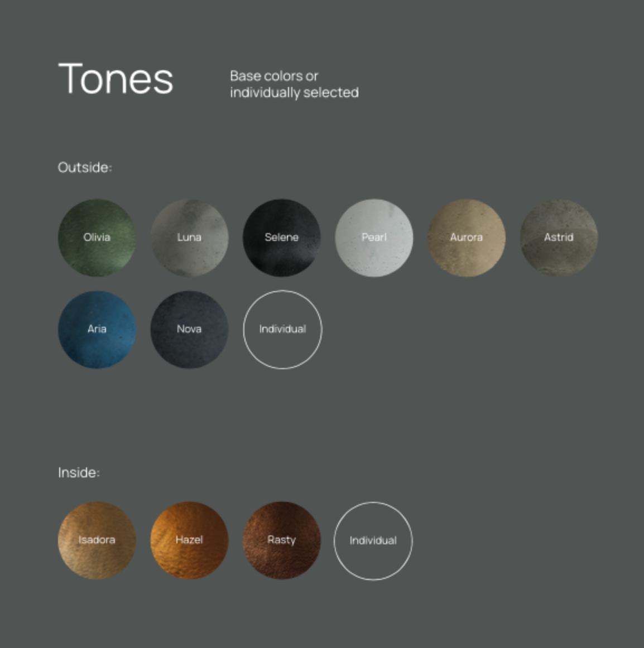Choose Individual under the Inside tones
The height and width of the screenshot is (648, 644).
pyautogui.click(x=373, y=540)
